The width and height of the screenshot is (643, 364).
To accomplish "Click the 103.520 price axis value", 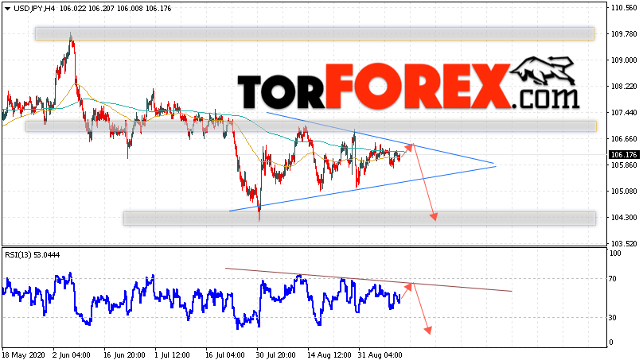I will [x=624, y=244].
